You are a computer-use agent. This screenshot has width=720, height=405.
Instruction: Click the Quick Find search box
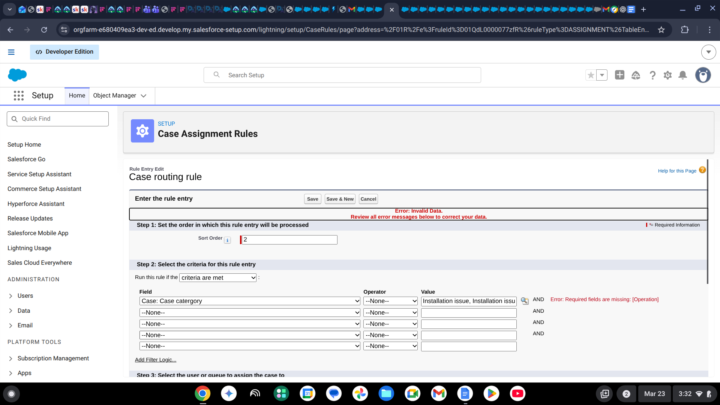point(57,118)
